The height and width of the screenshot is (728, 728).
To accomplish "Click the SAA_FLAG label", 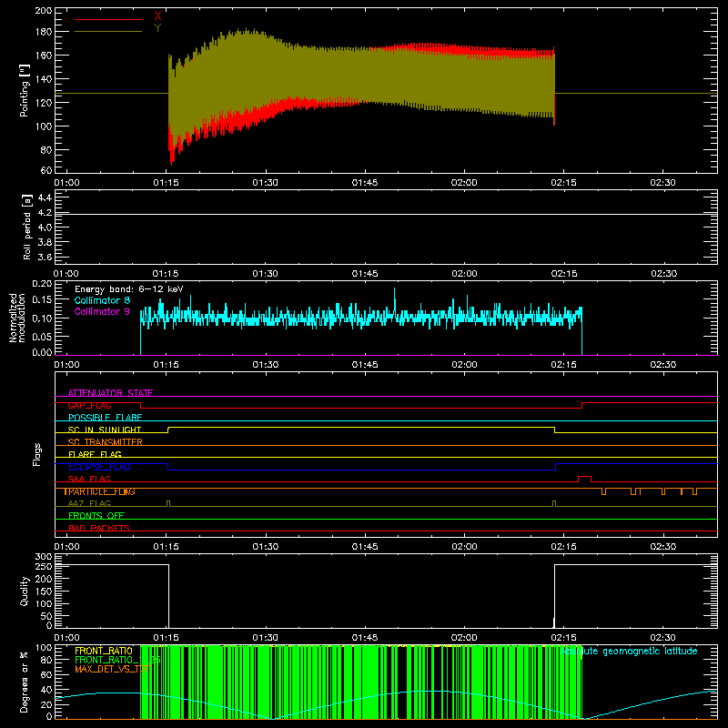I will [x=89, y=480].
